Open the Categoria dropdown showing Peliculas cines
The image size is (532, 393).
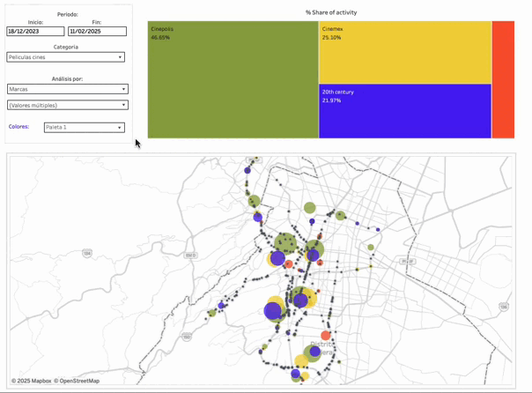point(65,57)
